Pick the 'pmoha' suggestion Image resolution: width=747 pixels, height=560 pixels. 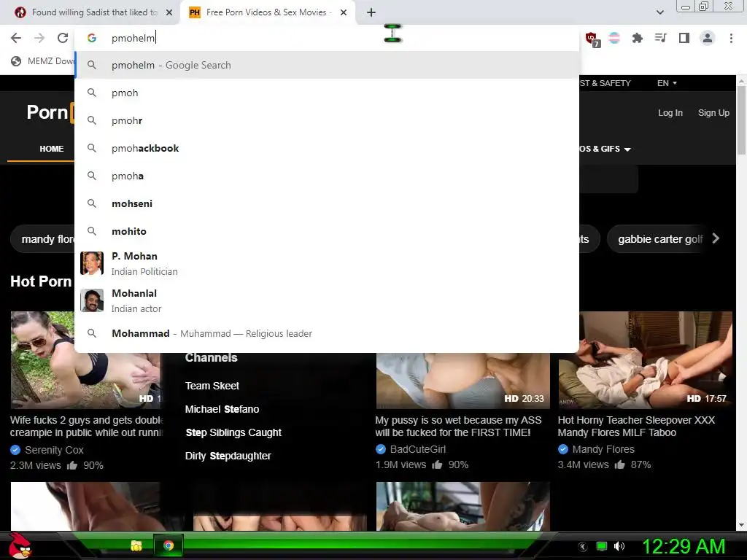click(x=327, y=176)
